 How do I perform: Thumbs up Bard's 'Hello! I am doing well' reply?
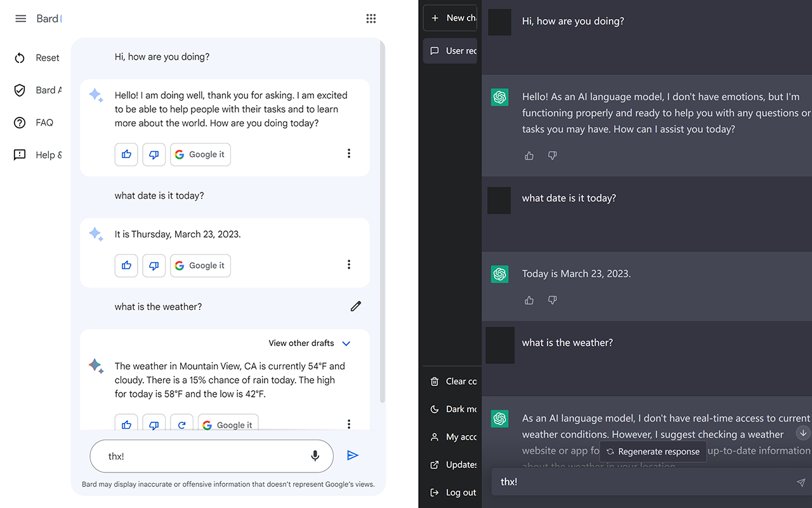(126, 154)
